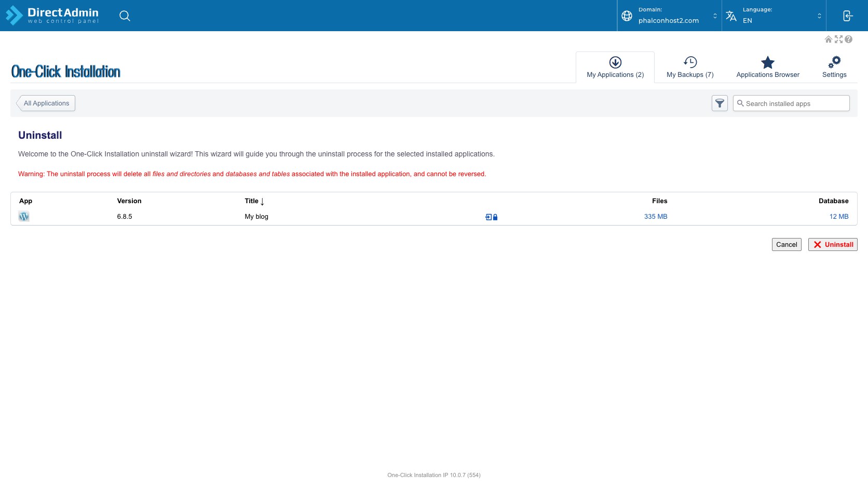Viewport: 868px width, 489px height.
Task: Click the 335 MB files link
Action: (656, 217)
